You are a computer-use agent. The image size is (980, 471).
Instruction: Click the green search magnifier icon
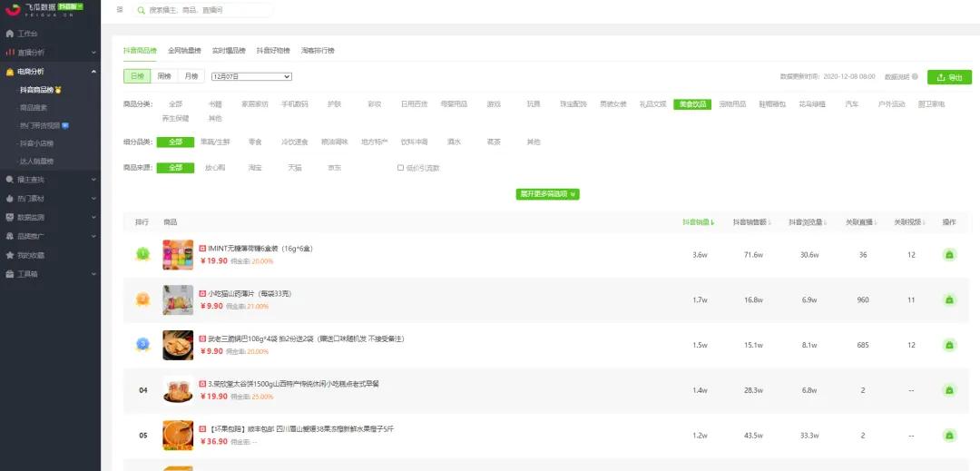click(142, 11)
